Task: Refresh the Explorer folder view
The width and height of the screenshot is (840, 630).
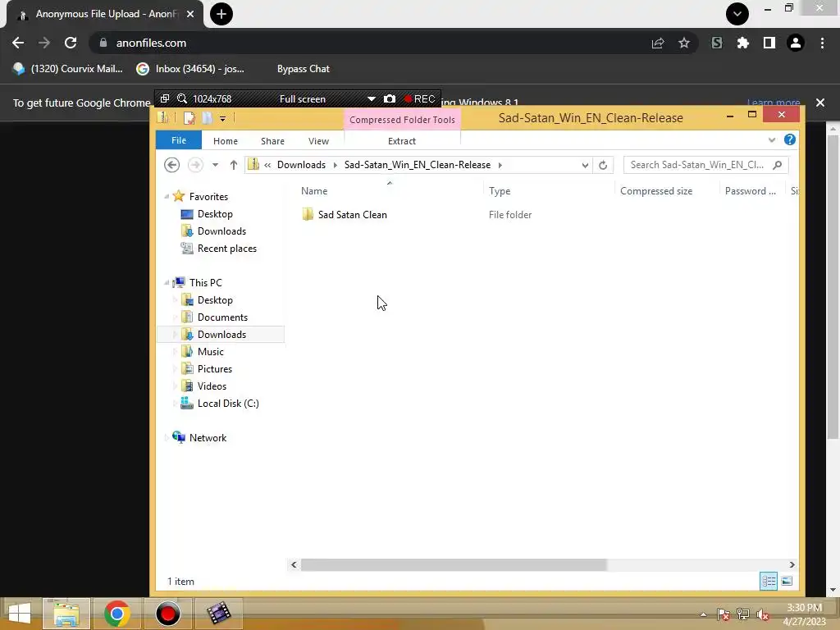Action: 603,165
